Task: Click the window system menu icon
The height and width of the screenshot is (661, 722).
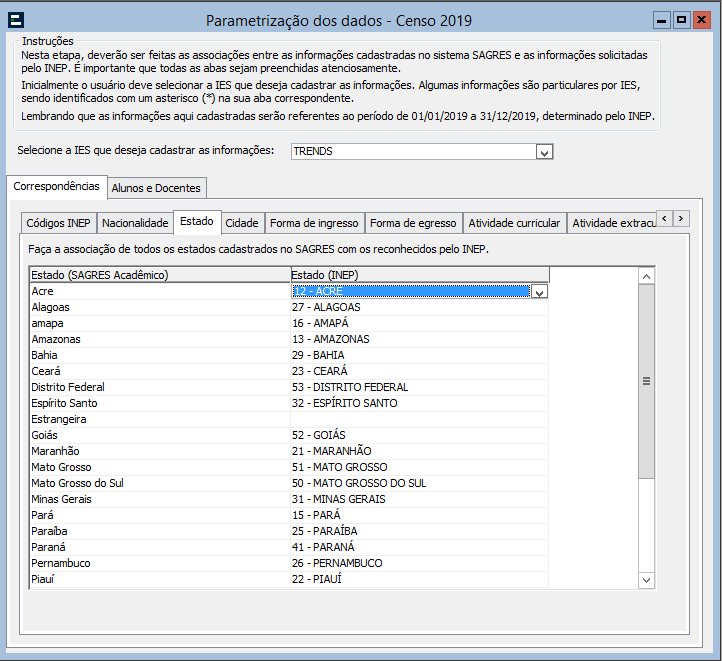Action: click(17, 20)
